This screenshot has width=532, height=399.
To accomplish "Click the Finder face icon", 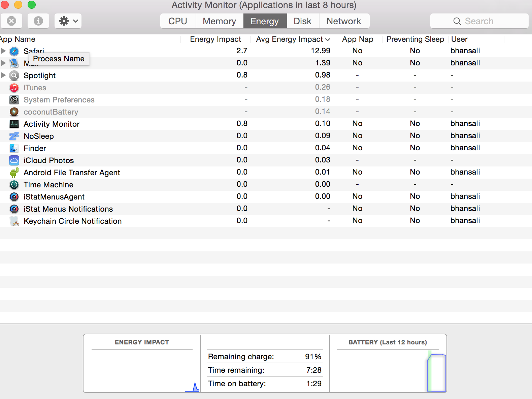I will 14,148.
